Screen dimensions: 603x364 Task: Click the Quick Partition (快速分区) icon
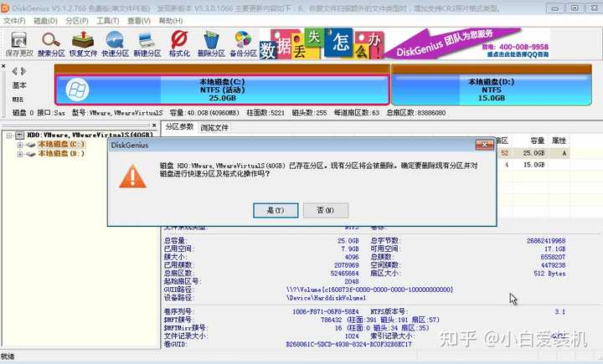point(115,44)
